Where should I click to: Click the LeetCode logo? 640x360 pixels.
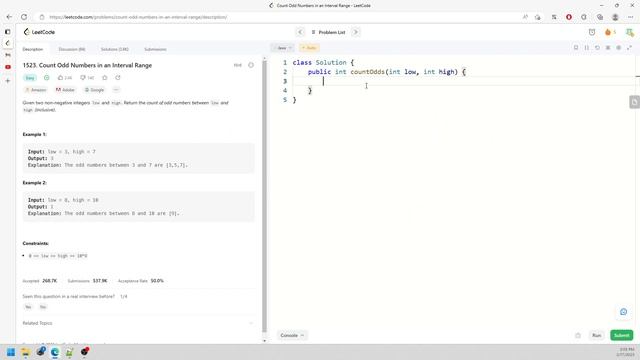point(39,32)
